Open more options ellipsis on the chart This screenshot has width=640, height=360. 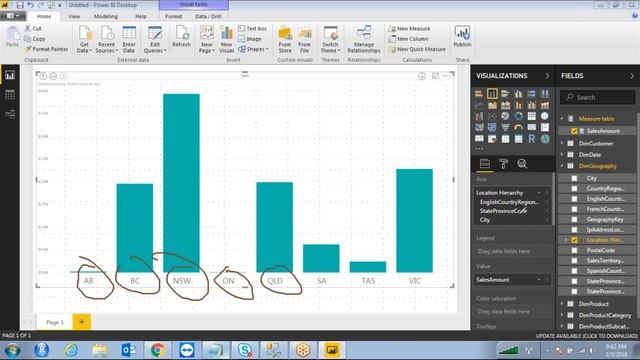point(447,76)
